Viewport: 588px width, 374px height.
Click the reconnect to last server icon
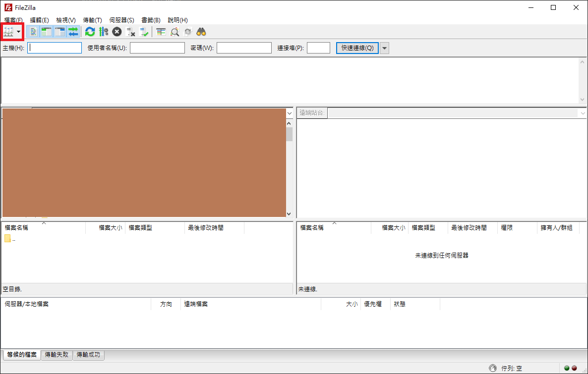(144, 32)
